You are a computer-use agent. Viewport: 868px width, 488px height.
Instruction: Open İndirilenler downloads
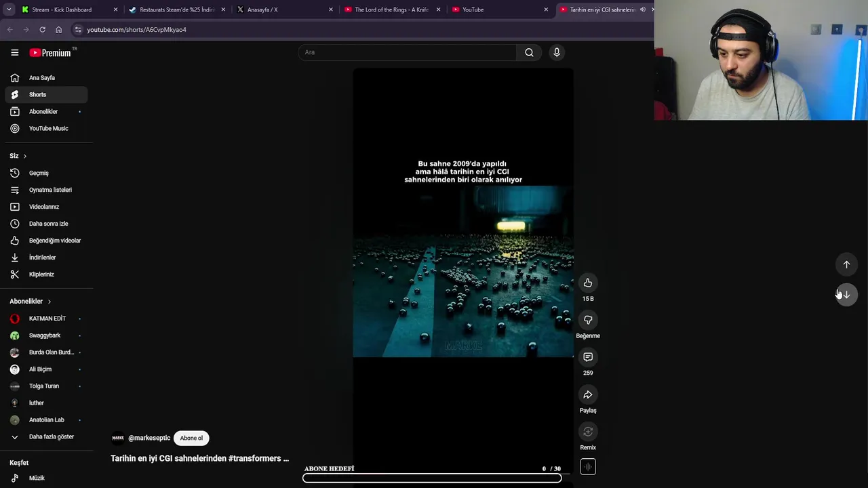(x=46, y=258)
